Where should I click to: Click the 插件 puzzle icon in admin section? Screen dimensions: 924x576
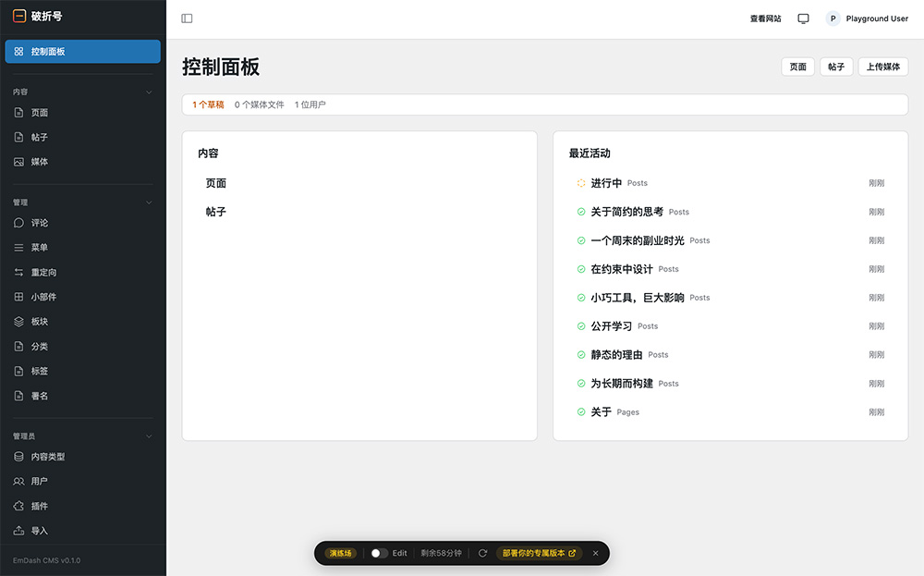click(x=18, y=505)
